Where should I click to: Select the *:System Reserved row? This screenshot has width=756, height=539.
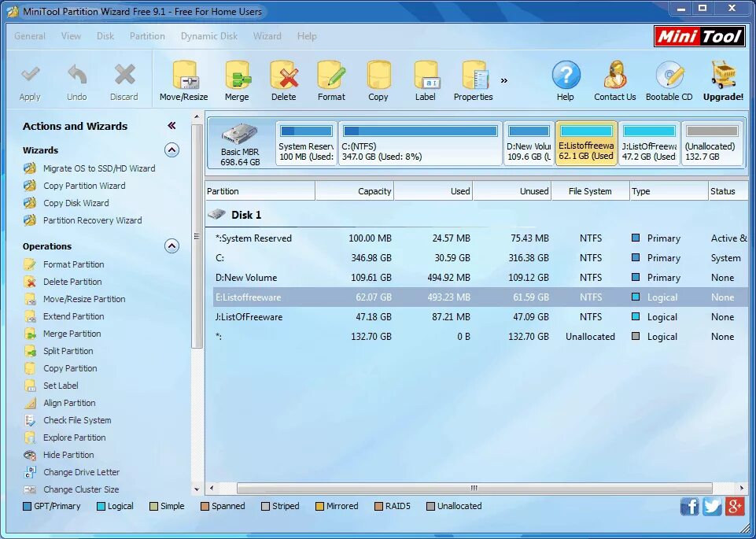click(x=480, y=238)
